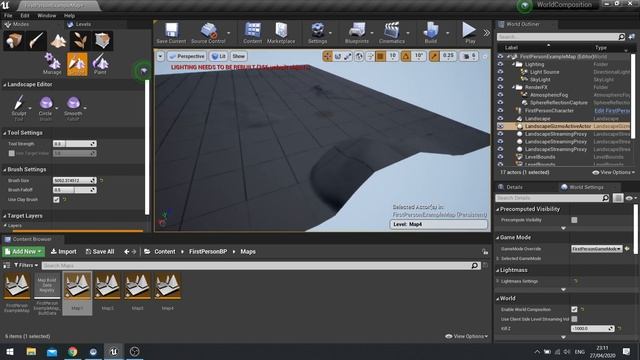The height and width of the screenshot is (360, 640).
Task: Click the World Outliner search field
Action: pos(560,37)
